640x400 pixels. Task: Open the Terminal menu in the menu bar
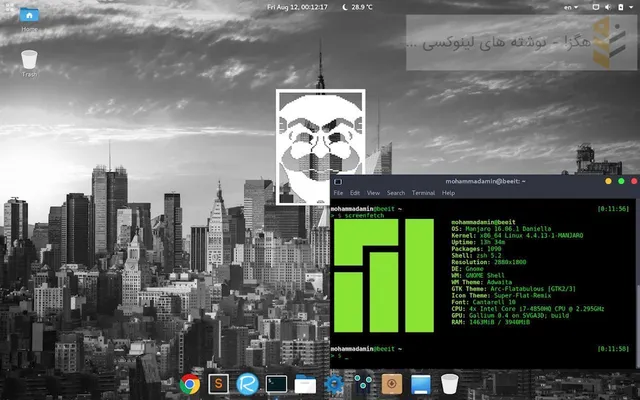click(x=423, y=193)
